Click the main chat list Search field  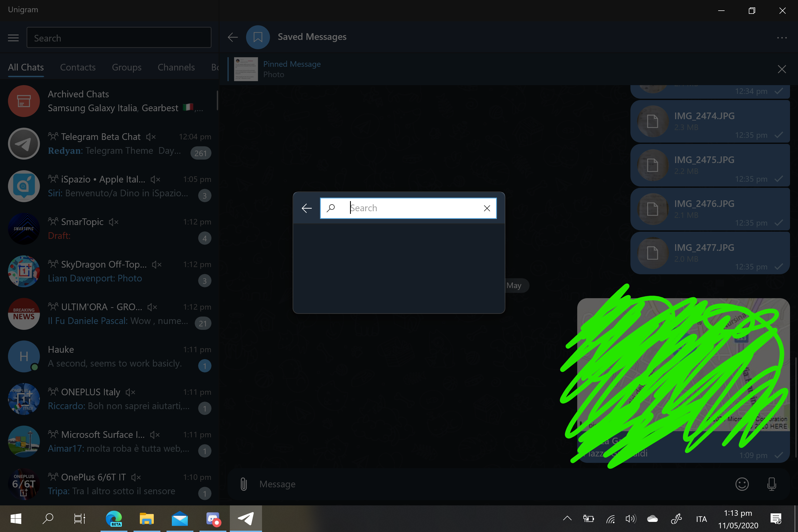pyautogui.click(x=119, y=38)
